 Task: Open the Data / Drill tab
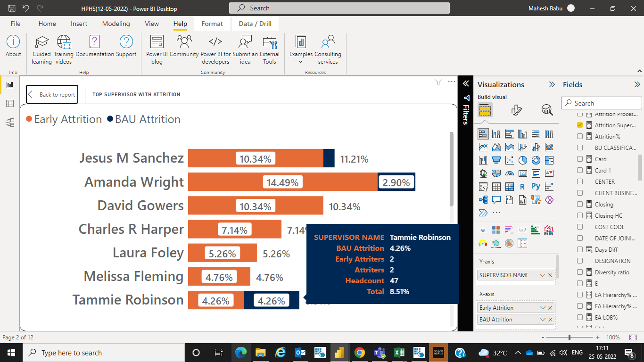[255, 24]
